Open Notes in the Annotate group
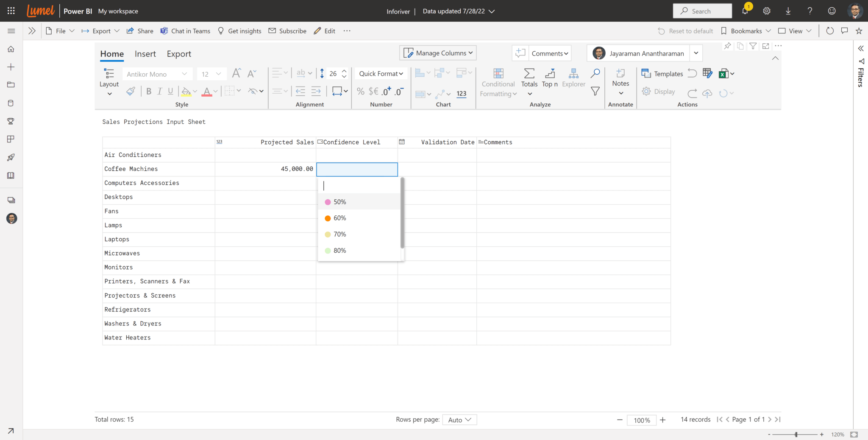 point(620,78)
